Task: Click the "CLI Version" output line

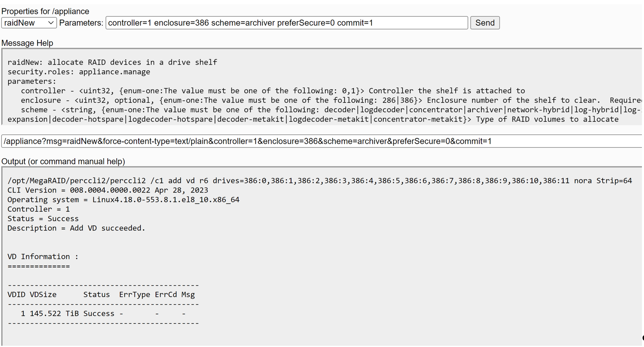Action: (108, 190)
